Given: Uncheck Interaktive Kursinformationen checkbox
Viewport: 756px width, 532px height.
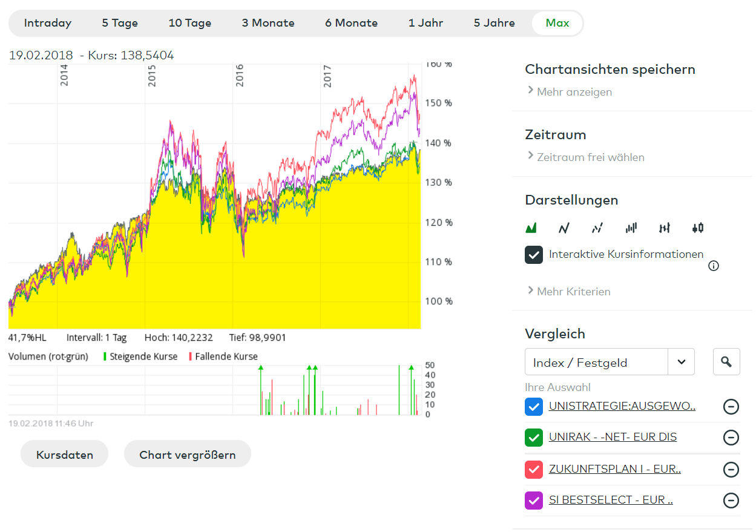Looking at the screenshot, I should (x=534, y=255).
